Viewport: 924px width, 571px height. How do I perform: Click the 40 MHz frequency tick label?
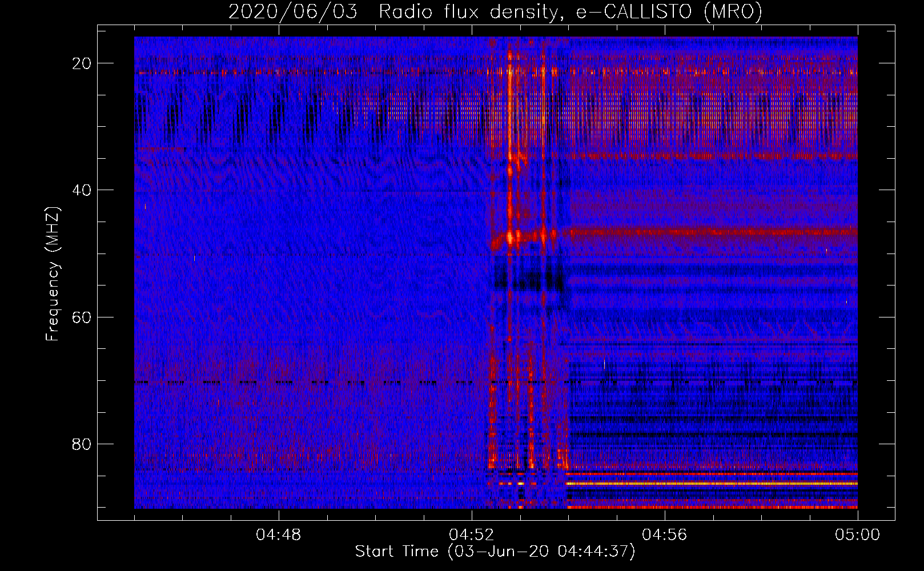pyautogui.click(x=82, y=190)
